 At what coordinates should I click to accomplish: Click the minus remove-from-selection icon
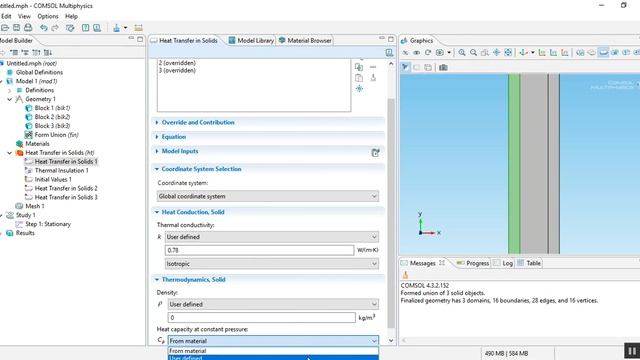(373, 67)
